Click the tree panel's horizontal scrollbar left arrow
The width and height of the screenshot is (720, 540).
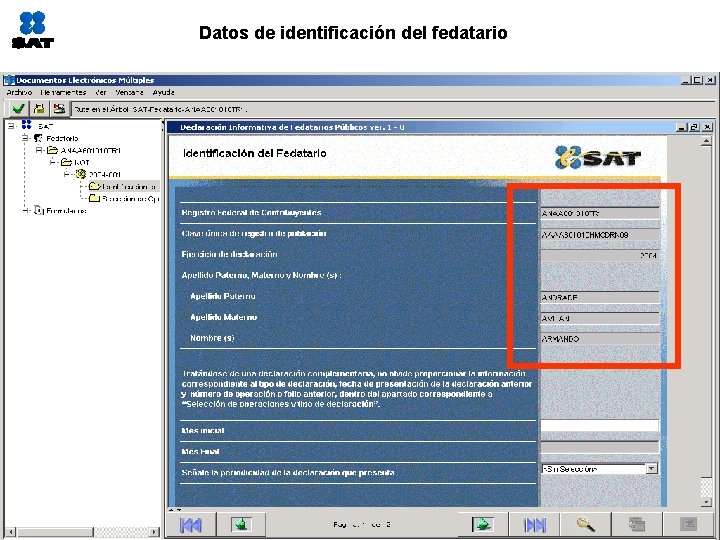(12, 532)
